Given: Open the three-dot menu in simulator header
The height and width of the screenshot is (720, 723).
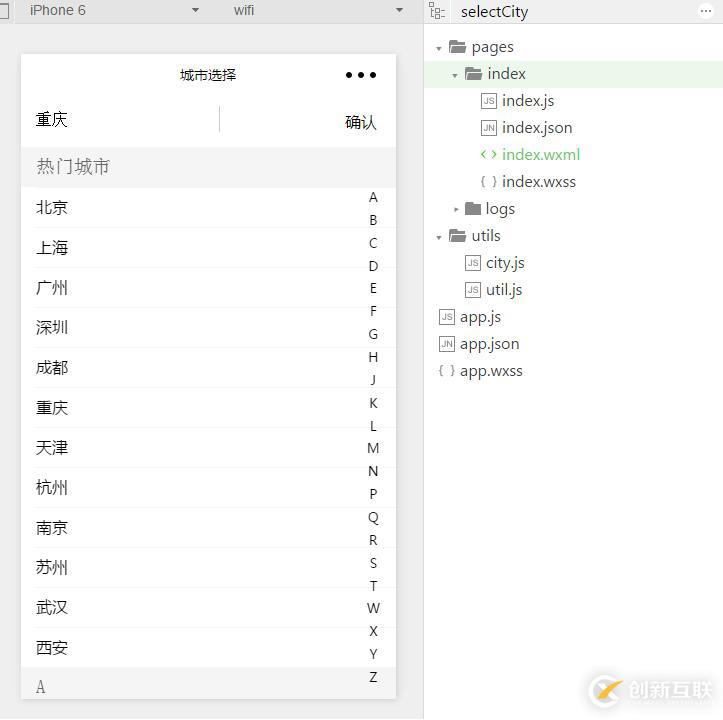Looking at the screenshot, I should [x=361, y=75].
